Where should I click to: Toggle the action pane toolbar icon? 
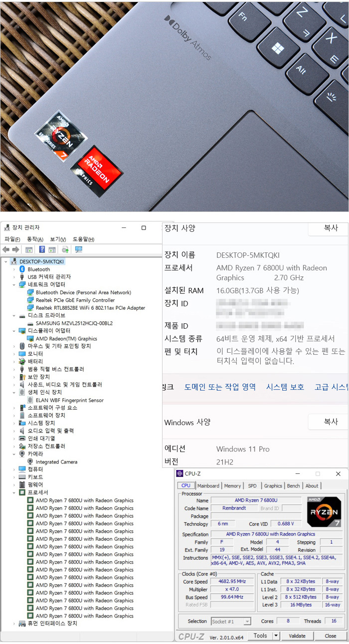click(x=51, y=249)
